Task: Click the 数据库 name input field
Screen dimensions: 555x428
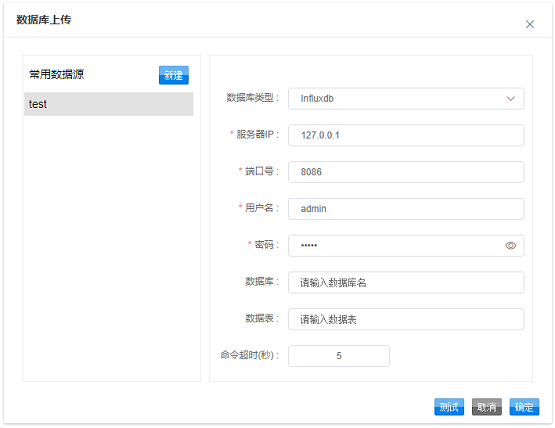Action: click(406, 283)
